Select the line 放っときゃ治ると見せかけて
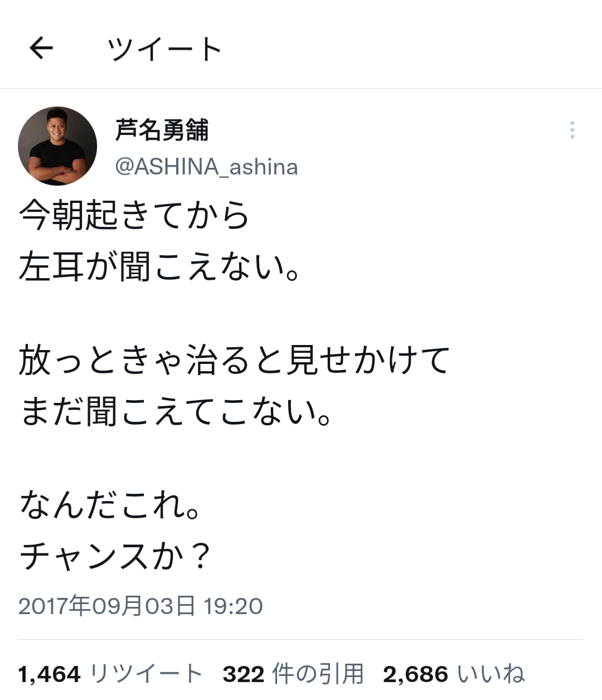602x700 pixels. pyautogui.click(x=234, y=360)
